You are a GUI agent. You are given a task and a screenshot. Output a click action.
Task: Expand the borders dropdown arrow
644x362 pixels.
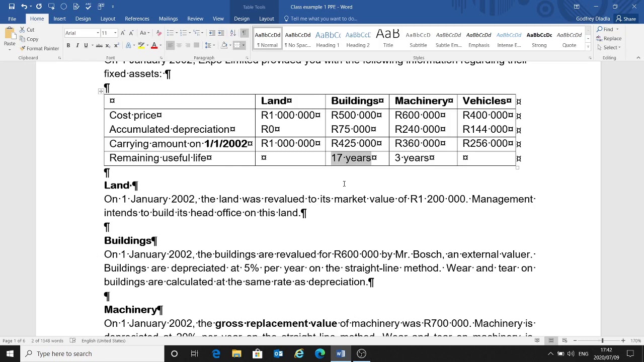tap(244, 45)
